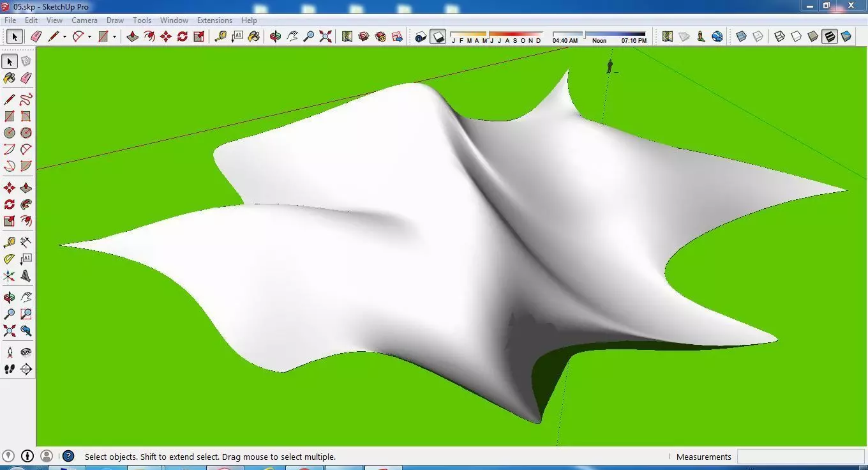Toggle X-Ray face style
The height and width of the screenshot is (470, 868).
[x=742, y=36]
